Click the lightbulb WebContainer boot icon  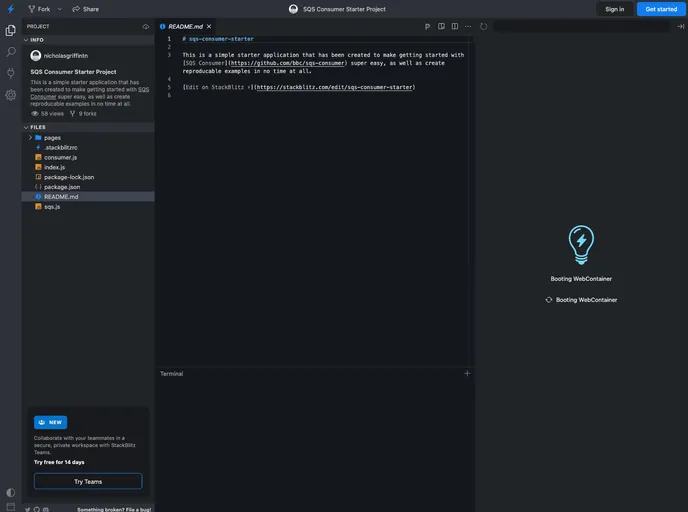point(581,245)
